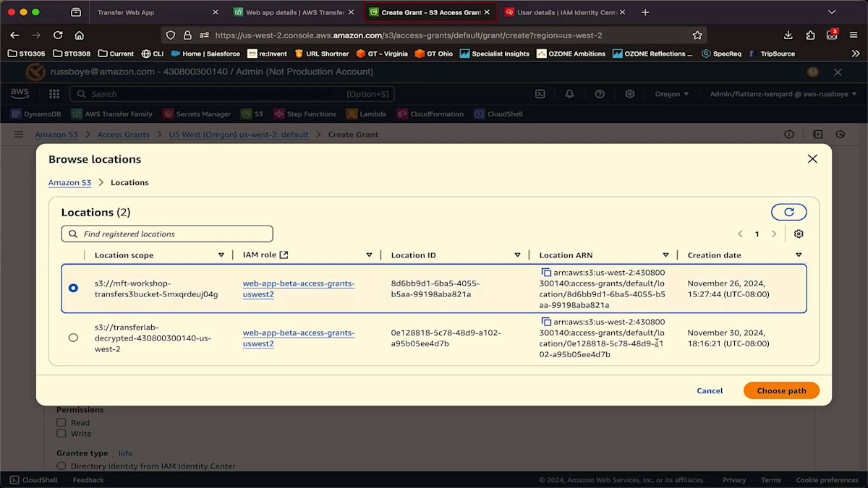Image resolution: width=868 pixels, height=488 pixels.
Task: Open browser downloads panel
Action: pyautogui.click(x=788, y=35)
